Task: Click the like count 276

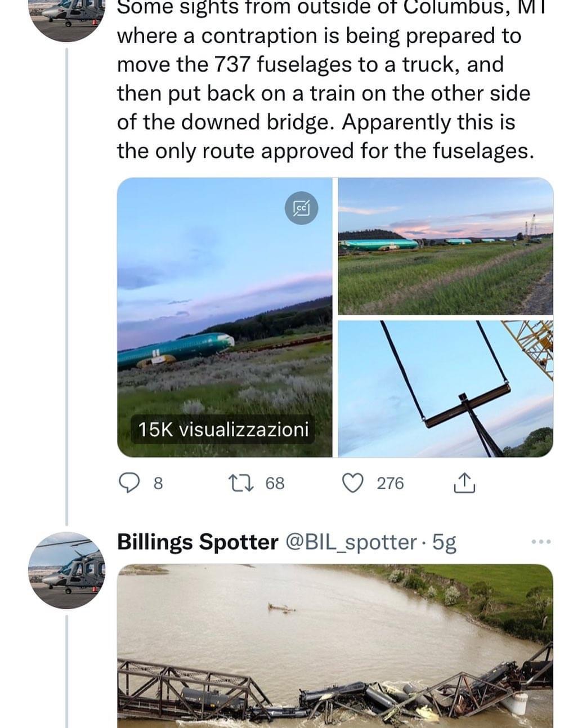Action: pyautogui.click(x=390, y=483)
